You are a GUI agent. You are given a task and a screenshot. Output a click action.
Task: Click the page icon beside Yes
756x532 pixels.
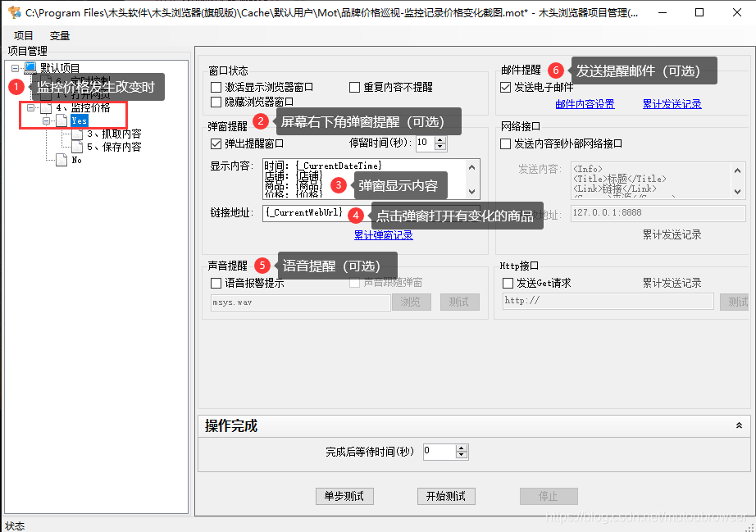click(x=61, y=121)
